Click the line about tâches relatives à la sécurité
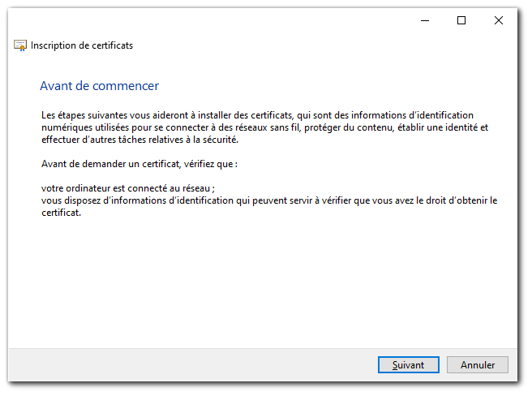532x396 pixels. click(139, 140)
